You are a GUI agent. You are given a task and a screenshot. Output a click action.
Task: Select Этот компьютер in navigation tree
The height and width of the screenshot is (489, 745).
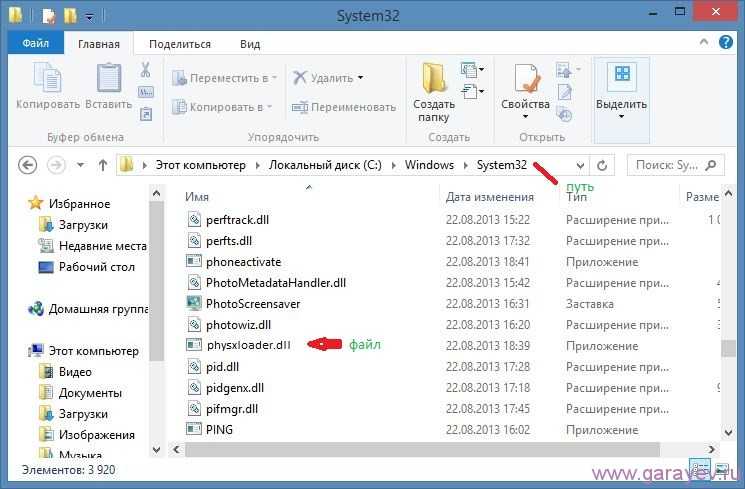93,351
